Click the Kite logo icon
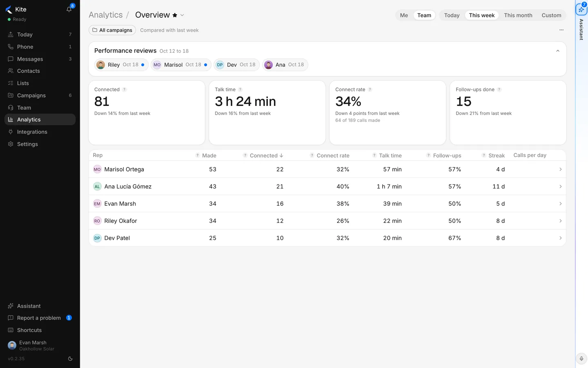 [9, 10]
